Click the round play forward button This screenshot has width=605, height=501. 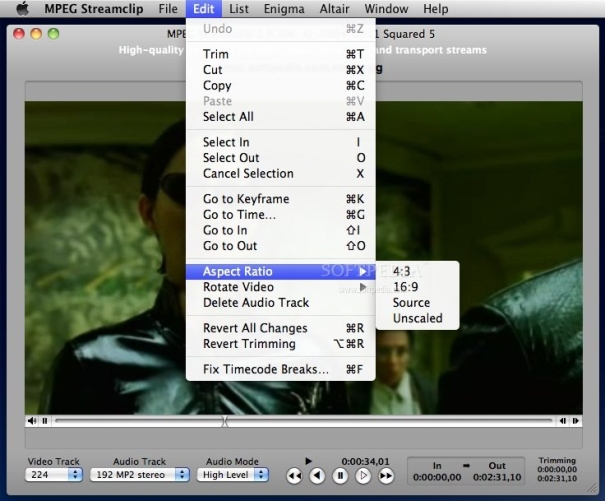[363, 476]
